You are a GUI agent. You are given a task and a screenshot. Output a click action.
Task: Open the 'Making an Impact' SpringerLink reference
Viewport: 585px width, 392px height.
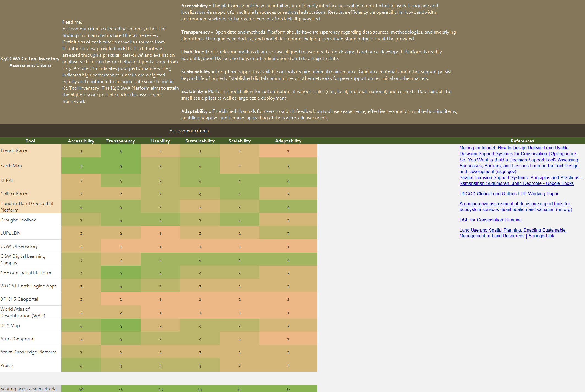[518, 151]
